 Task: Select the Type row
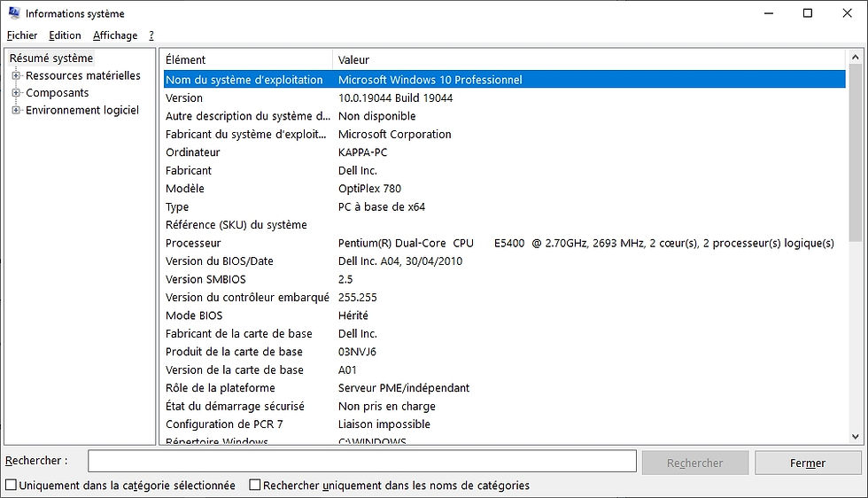(504, 206)
